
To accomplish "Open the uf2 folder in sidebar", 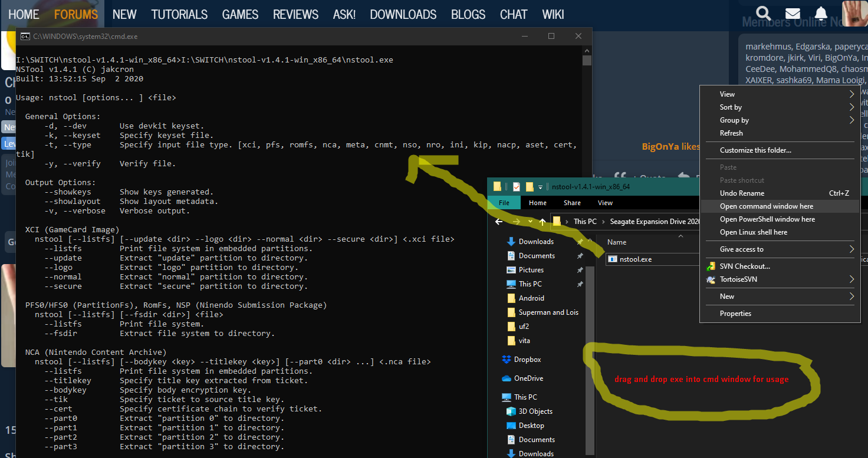I will click(524, 327).
